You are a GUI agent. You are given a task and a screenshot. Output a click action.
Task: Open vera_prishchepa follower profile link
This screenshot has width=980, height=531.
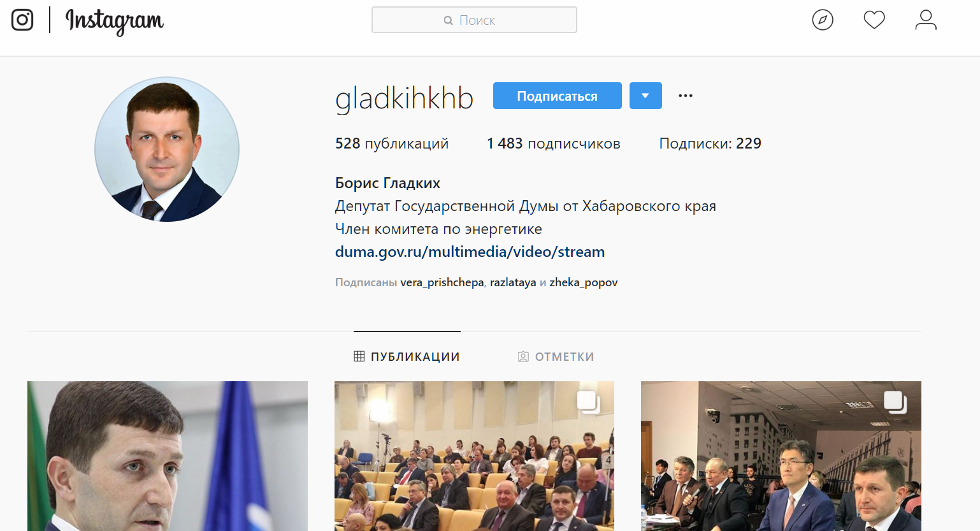[442, 282]
